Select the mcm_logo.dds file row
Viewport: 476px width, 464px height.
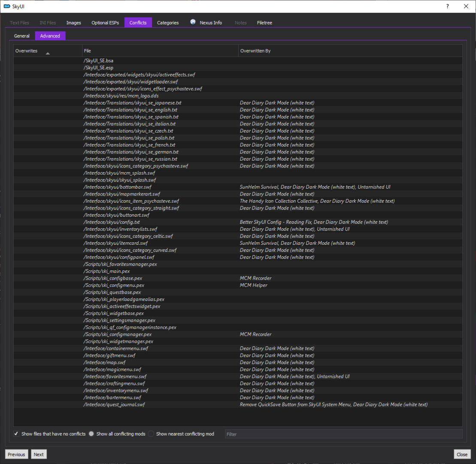pyautogui.click(x=238, y=96)
